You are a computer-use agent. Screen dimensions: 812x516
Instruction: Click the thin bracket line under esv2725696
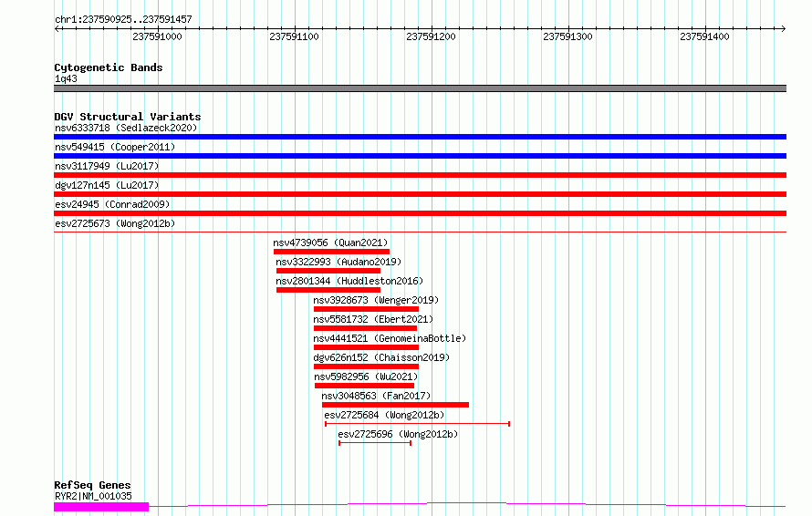pyautogui.click(x=375, y=443)
